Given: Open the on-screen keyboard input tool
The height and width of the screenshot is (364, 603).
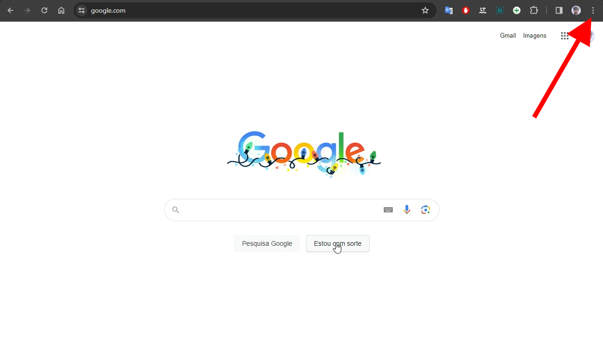Looking at the screenshot, I should tap(388, 210).
